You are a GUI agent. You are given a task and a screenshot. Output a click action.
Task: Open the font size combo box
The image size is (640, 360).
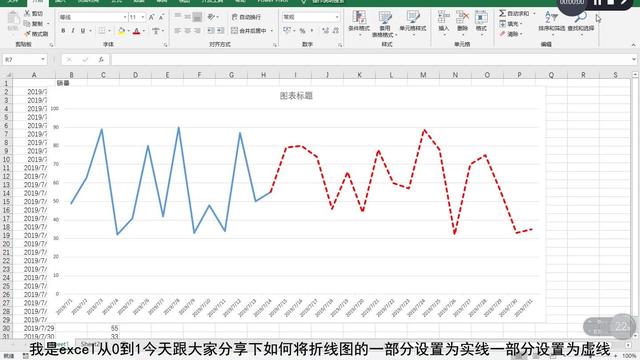coord(137,17)
